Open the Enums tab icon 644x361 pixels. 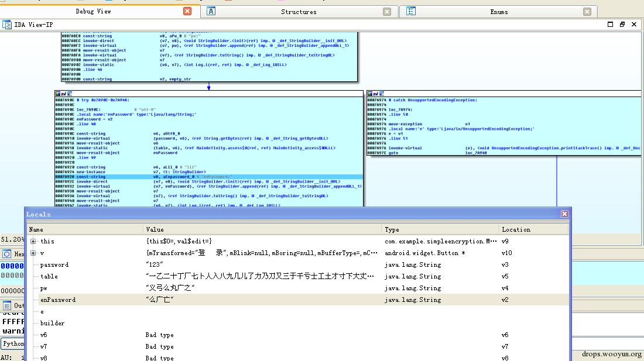coord(411,11)
